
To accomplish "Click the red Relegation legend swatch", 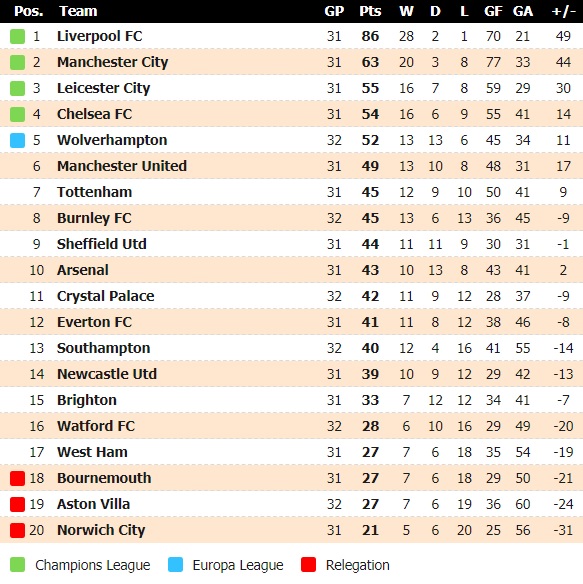I will pyautogui.click(x=308, y=565).
